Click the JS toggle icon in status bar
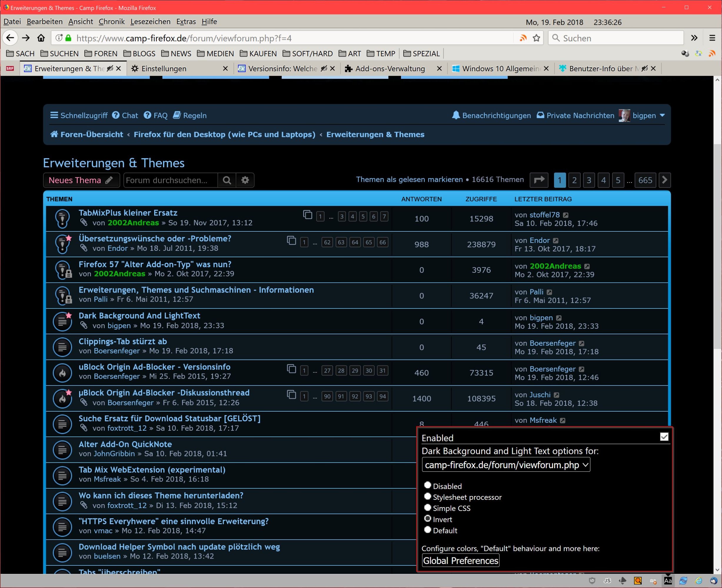The height and width of the screenshot is (588, 722). pyautogui.click(x=607, y=581)
